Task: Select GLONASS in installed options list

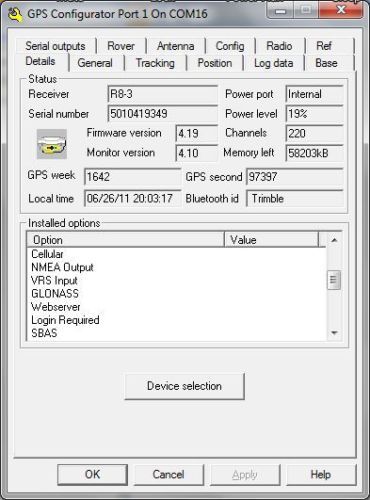Action: [55, 293]
